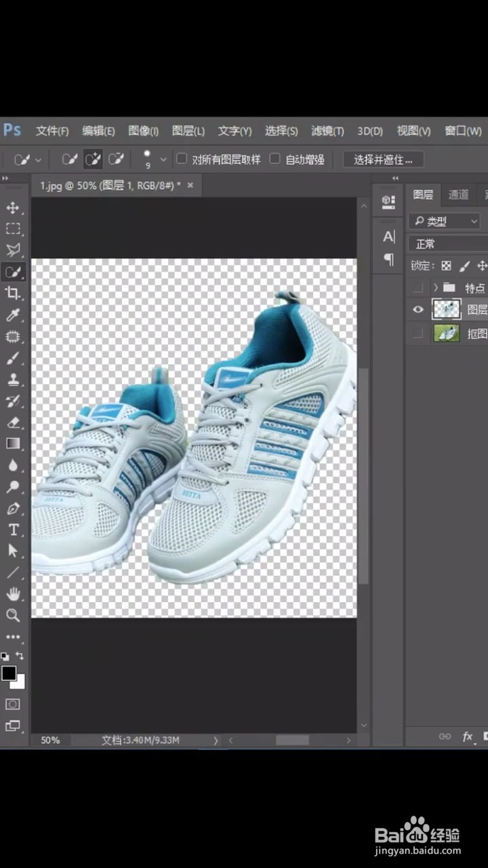Viewport: 488px width, 868px height.
Task: Open the 3D panel icon
Action: click(x=388, y=201)
